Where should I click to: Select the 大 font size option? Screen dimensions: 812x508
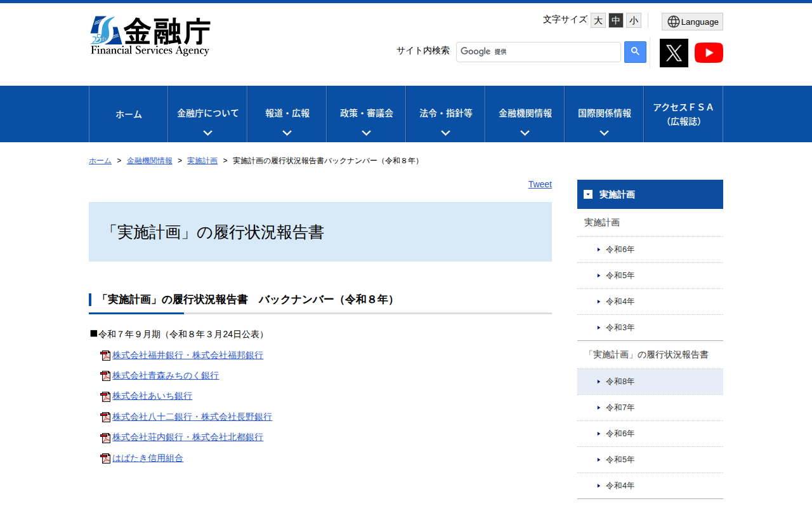coord(598,20)
